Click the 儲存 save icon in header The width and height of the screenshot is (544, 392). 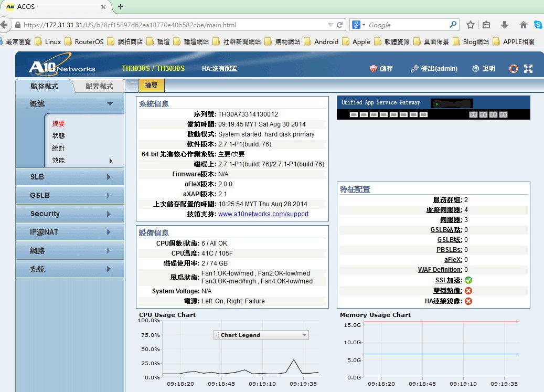[374, 69]
